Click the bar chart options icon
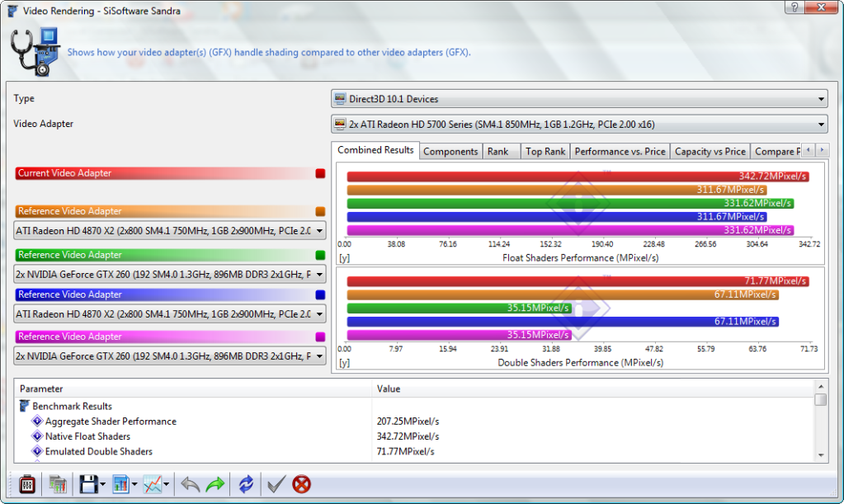The width and height of the screenshot is (844, 504). 120,484
